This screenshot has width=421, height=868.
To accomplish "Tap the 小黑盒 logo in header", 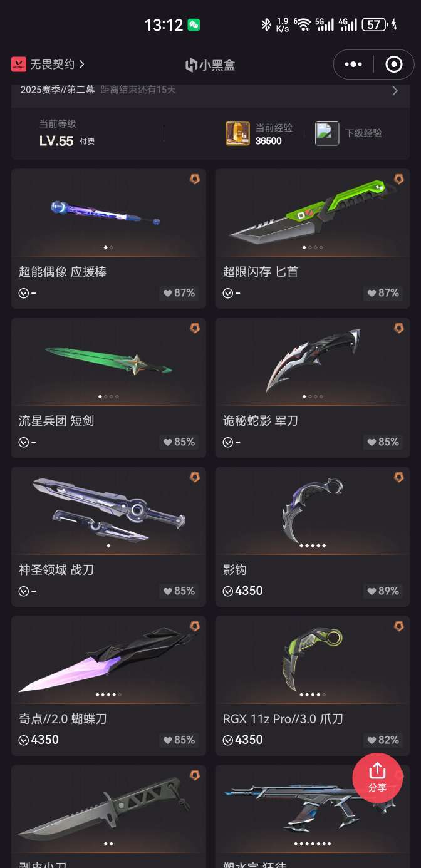I will tap(210, 65).
